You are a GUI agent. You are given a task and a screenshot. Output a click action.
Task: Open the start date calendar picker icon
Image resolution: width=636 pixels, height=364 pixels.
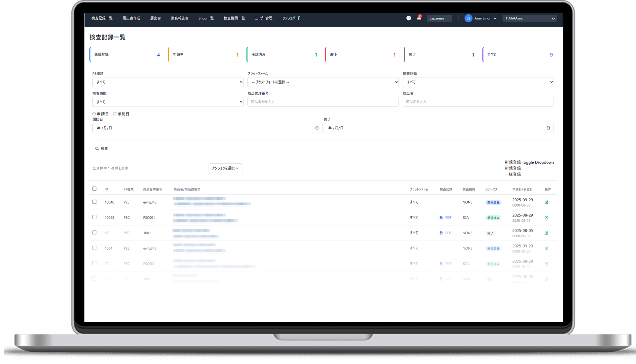pos(317,128)
